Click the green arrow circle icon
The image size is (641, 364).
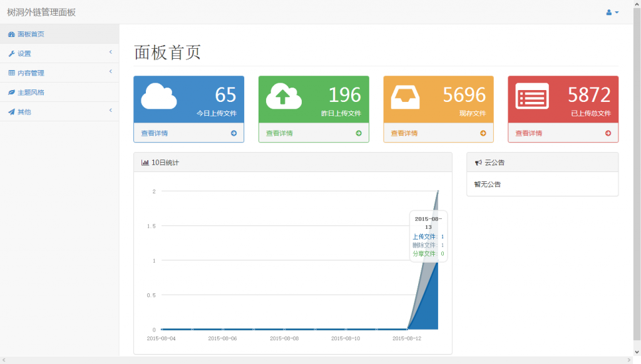(x=359, y=133)
